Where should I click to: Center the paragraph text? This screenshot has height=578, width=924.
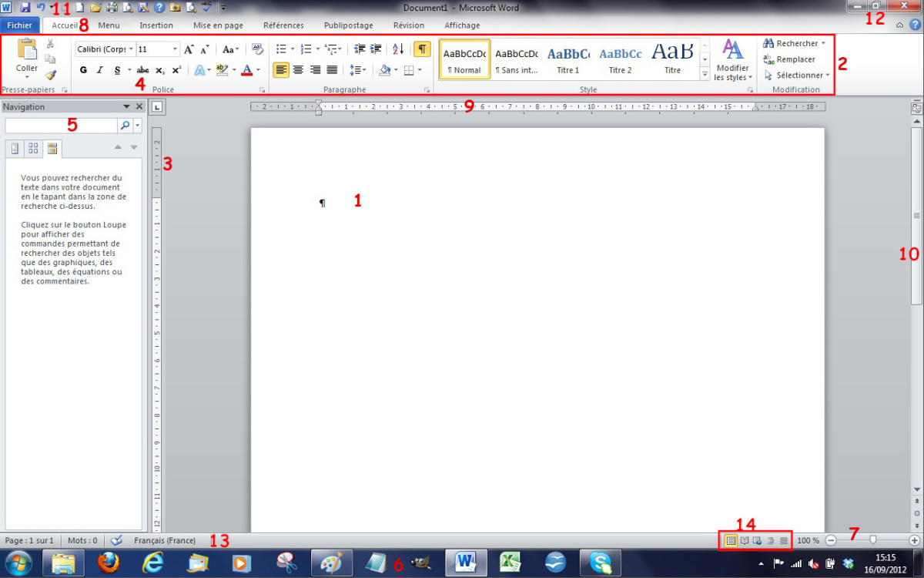pyautogui.click(x=298, y=70)
